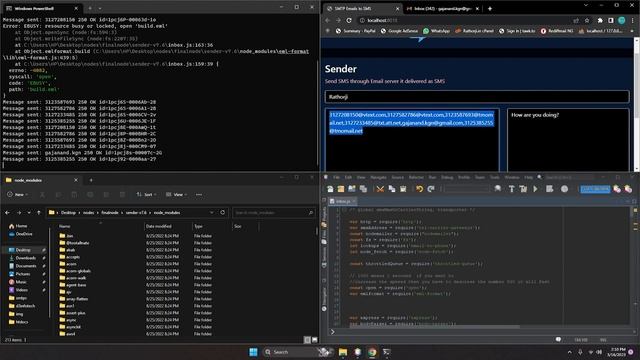Click the New File icon in NetBeans toolbar

click(x=330, y=189)
